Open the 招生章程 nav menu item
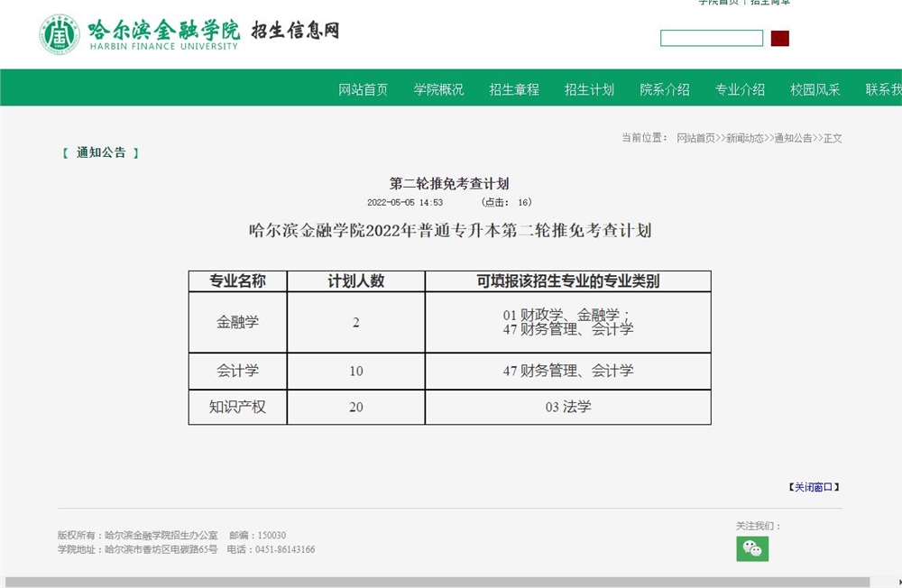The height and width of the screenshot is (588, 902). point(514,89)
